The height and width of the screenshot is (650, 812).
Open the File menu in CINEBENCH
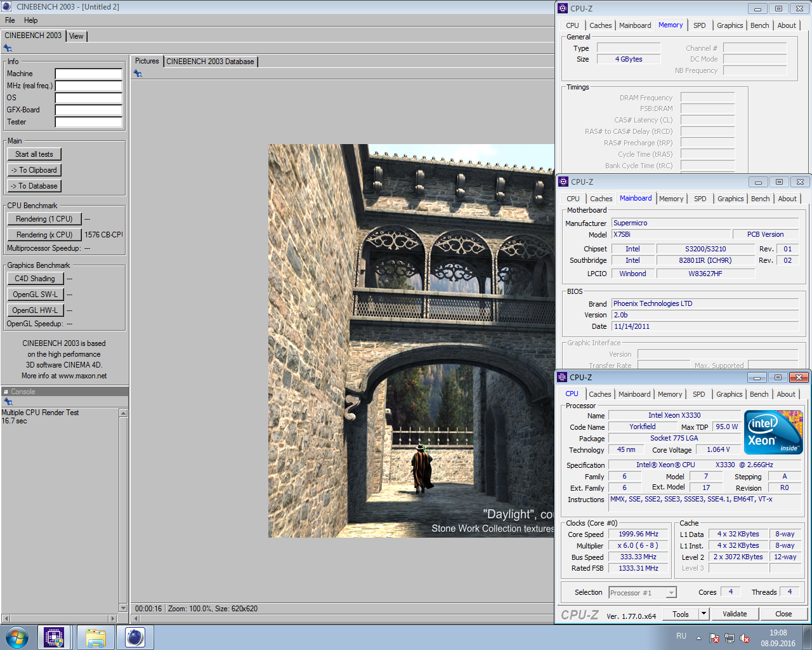pyautogui.click(x=10, y=20)
